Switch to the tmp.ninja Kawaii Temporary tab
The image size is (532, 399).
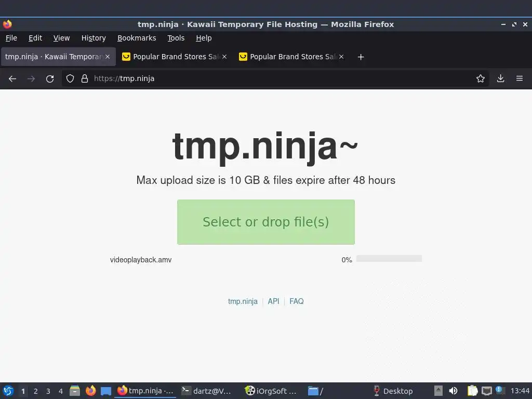coord(54,57)
